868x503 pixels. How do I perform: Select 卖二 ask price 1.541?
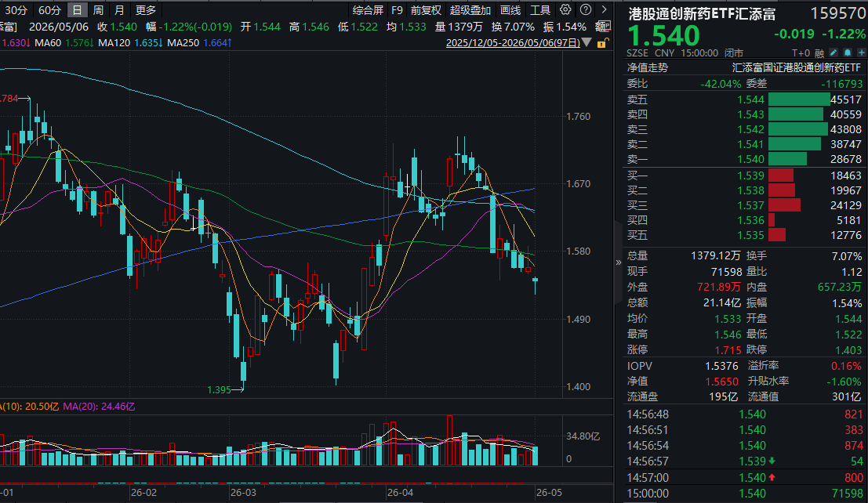pyautogui.click(x=750, y=144)
